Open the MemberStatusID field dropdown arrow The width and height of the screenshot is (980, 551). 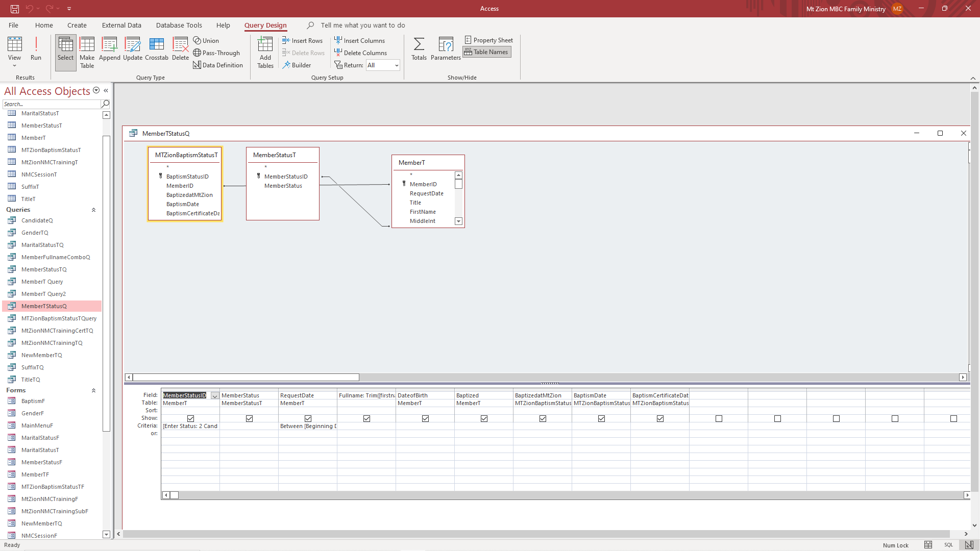215,396
